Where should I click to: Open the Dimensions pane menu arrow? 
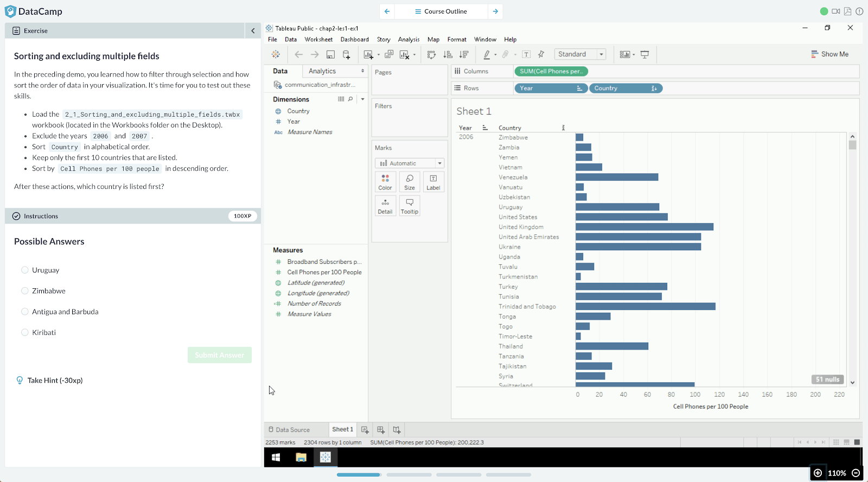[x=362, y=99]
